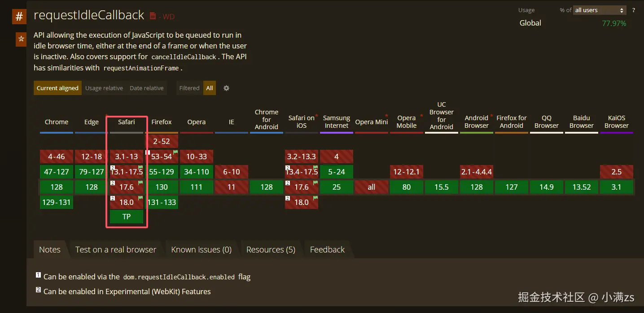
Task: Select the All browsers option
Action: coord(210,88)
